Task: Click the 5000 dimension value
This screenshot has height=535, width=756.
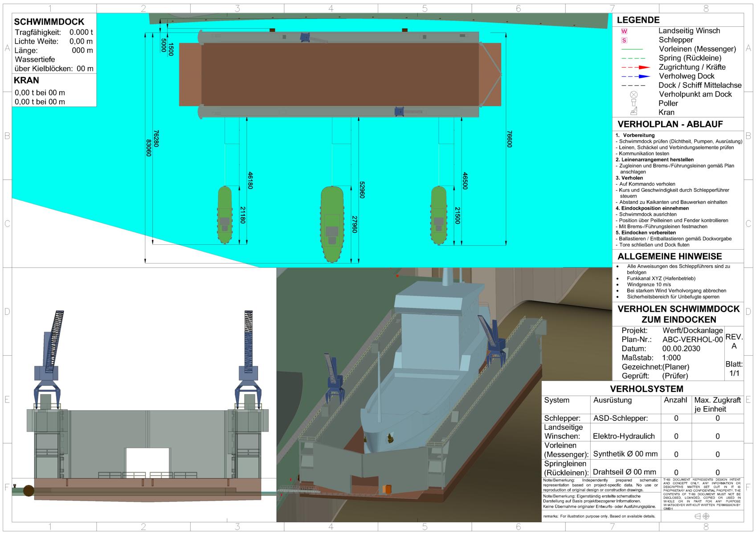Action: (x=163, y=46)
